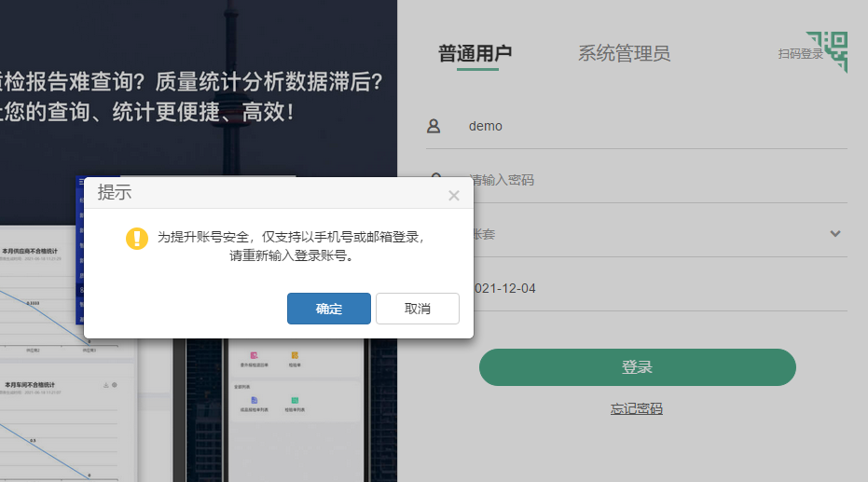The height and width of the screenshot is (482, 868).
Task: Click the user profile icon beside demo
Action: [434, 126]
